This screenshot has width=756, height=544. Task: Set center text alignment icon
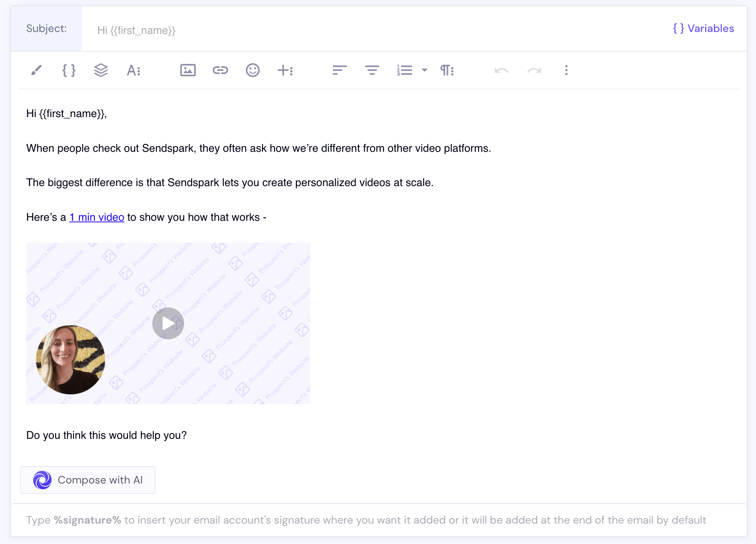tap(372, 70)
